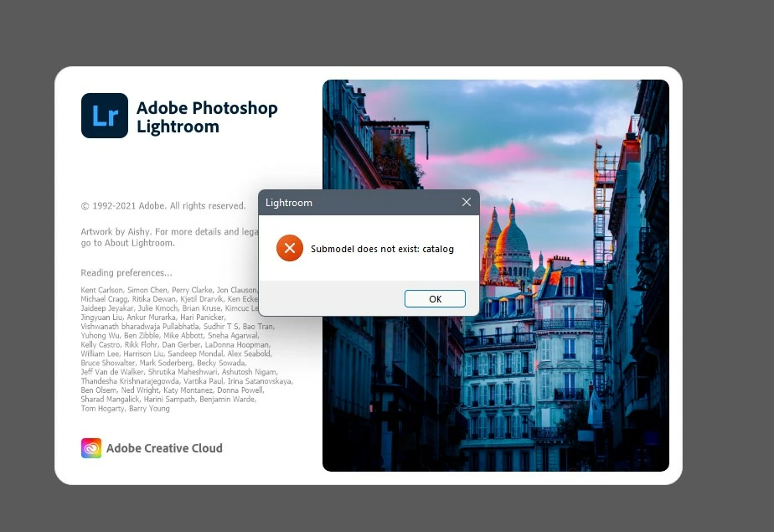This screenshot has width=774, height=532.
Task: Click the "go to About Lightroom." text
Action: (128, 243)
